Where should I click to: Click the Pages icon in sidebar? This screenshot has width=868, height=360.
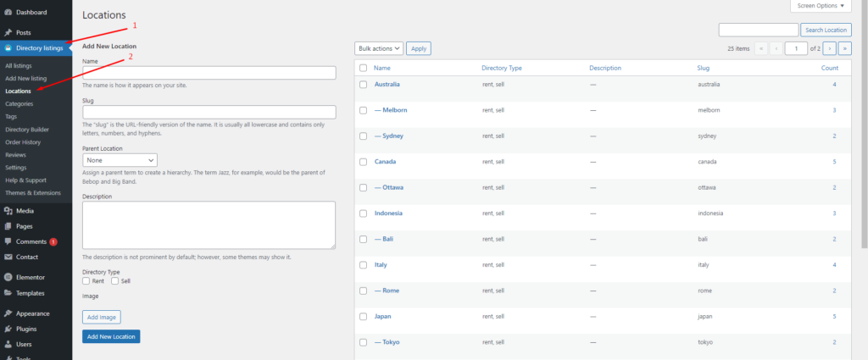coord(8,226)
